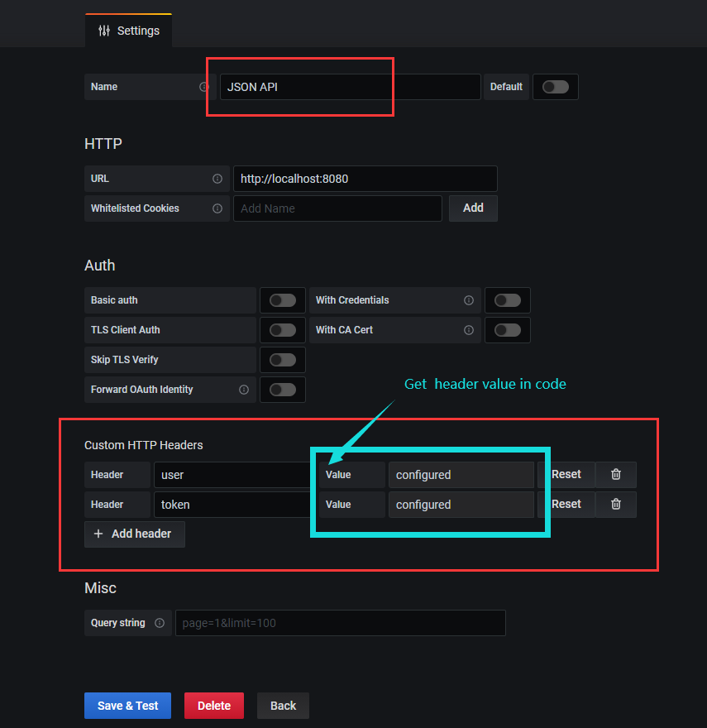The width and height of the screenshot is (707, 728).
Task: Reset the token header value
Action: click(566, 504)
